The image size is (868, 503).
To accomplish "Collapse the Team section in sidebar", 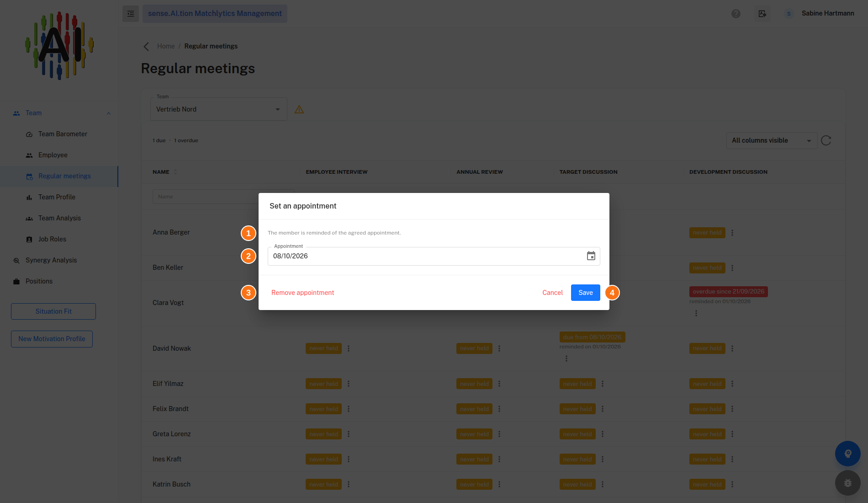I will (x=108, y=113).
